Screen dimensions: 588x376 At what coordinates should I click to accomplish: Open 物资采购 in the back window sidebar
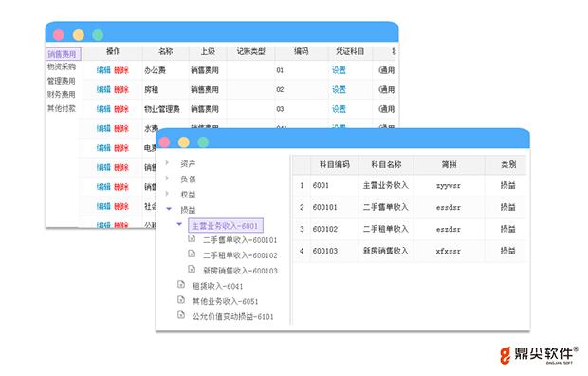pyautogui.click(x=62, y=66)
